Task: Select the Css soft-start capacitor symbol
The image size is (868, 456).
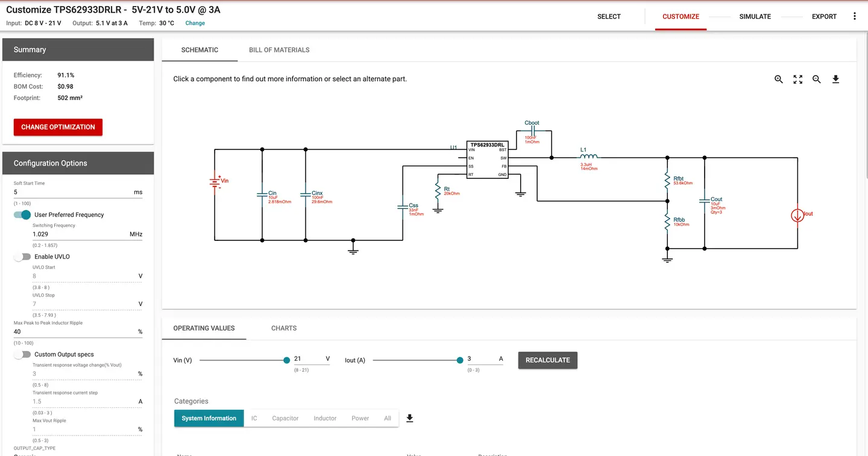Action: pos(403,207)
